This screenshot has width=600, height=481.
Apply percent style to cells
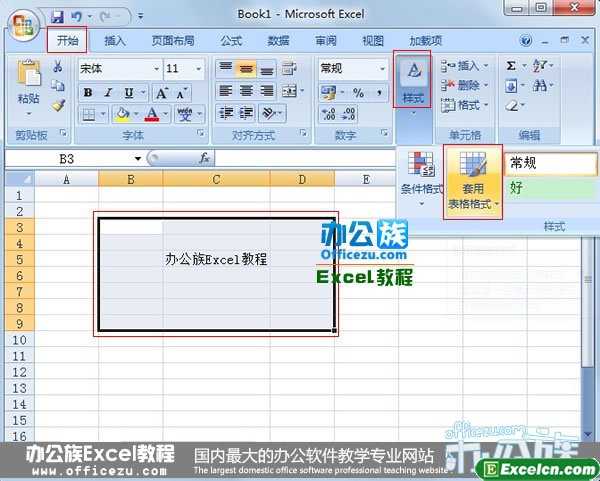coord(359,93)
